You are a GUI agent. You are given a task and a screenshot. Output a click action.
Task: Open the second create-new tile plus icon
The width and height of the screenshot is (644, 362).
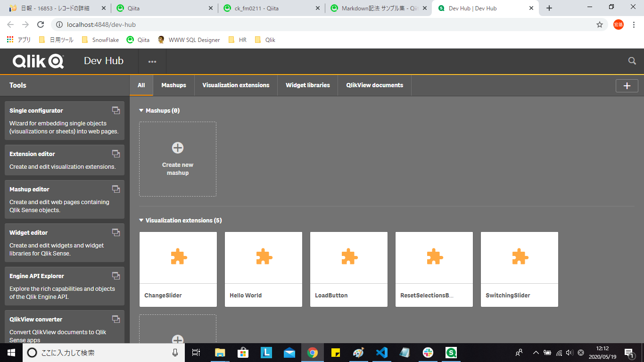point(178,339)
